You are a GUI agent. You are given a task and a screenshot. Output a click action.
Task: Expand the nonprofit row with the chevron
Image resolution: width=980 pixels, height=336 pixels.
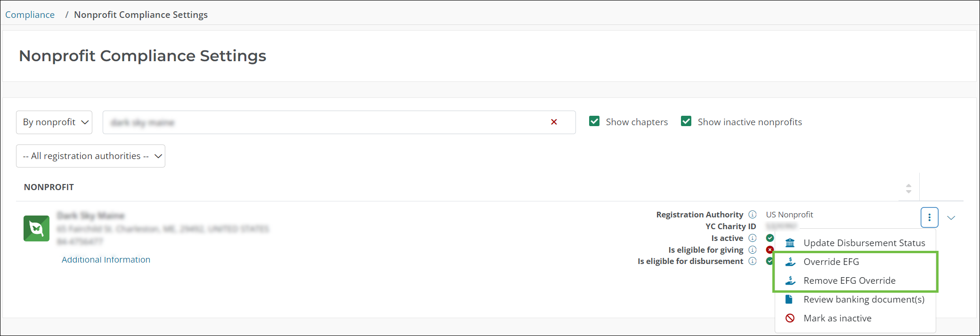[x=951, y=218]
